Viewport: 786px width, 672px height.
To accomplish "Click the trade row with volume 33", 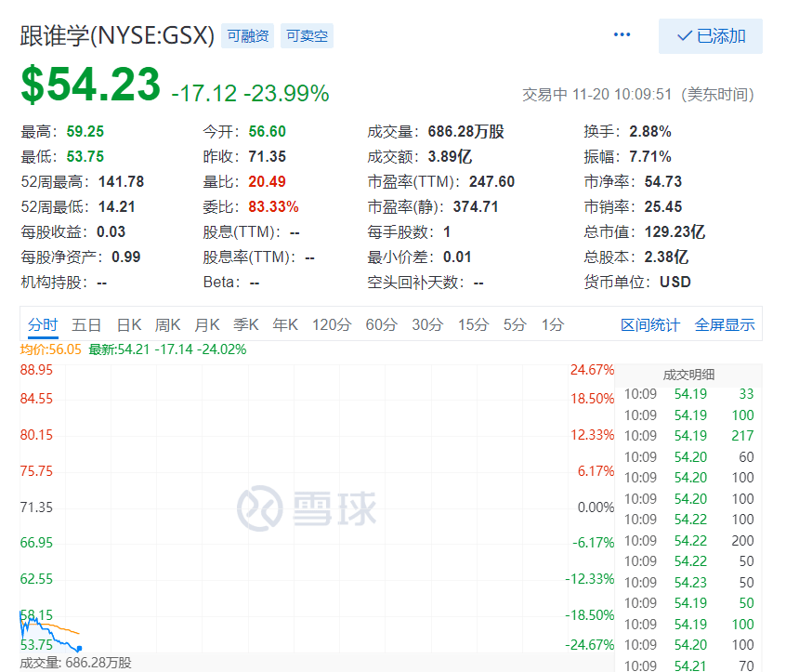I will click(x=688, y=394).
